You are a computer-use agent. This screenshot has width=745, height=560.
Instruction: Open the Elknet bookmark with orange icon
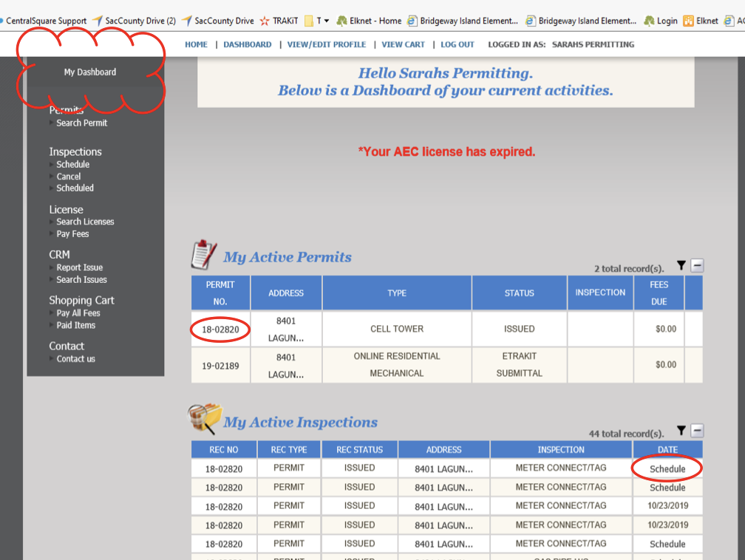(701, 21)
